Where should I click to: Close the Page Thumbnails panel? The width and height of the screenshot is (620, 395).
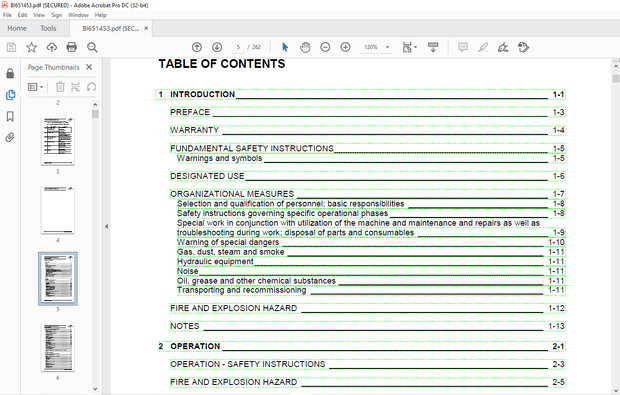(x=89, y=67)
